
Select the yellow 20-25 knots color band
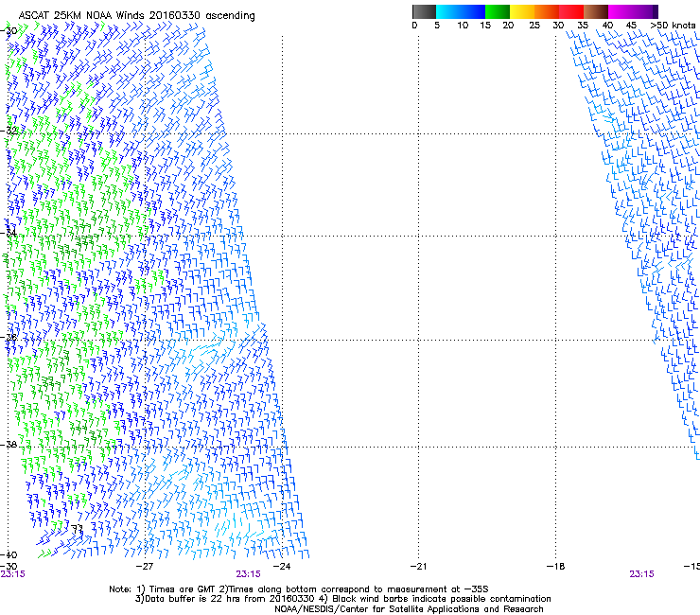point(521,11)
